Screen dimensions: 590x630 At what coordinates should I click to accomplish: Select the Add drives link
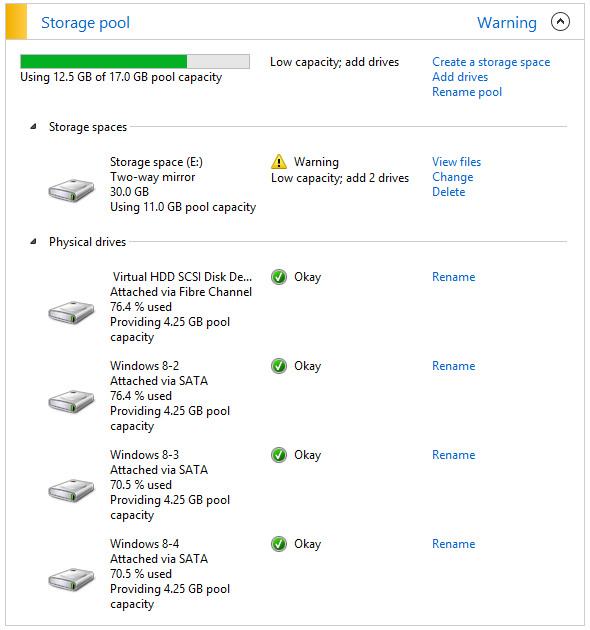pyautogui.click(x=460, y=77)
